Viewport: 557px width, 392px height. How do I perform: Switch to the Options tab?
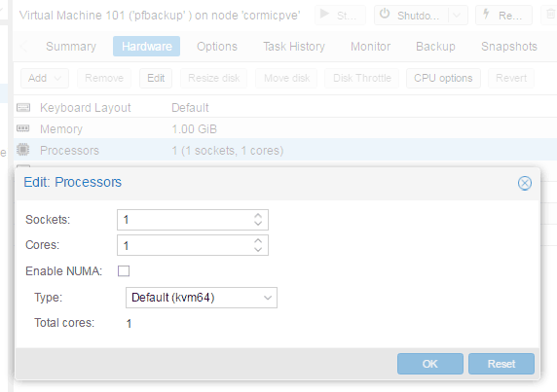click(217, 47)
